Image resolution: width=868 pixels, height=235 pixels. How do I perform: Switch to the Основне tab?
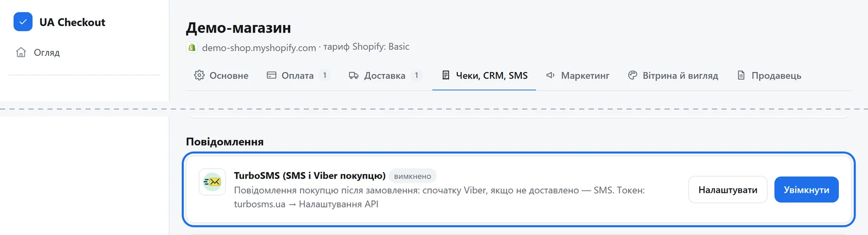pyautogui.click(x=221, y=75)
